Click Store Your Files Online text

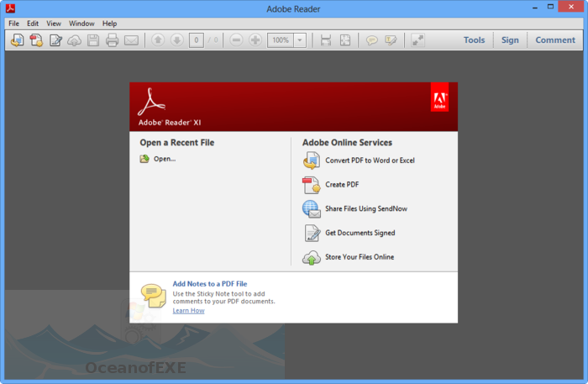360,257
